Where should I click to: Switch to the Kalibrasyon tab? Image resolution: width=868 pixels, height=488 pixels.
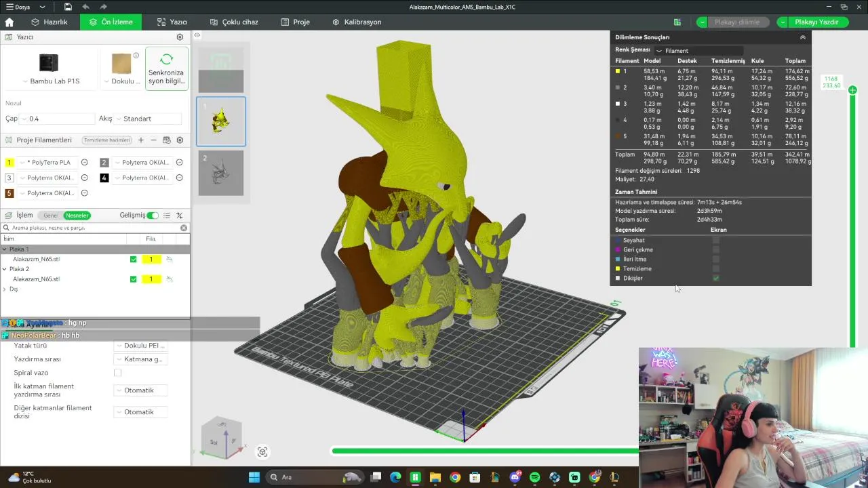pyautogui.click(x=357, y=22)
